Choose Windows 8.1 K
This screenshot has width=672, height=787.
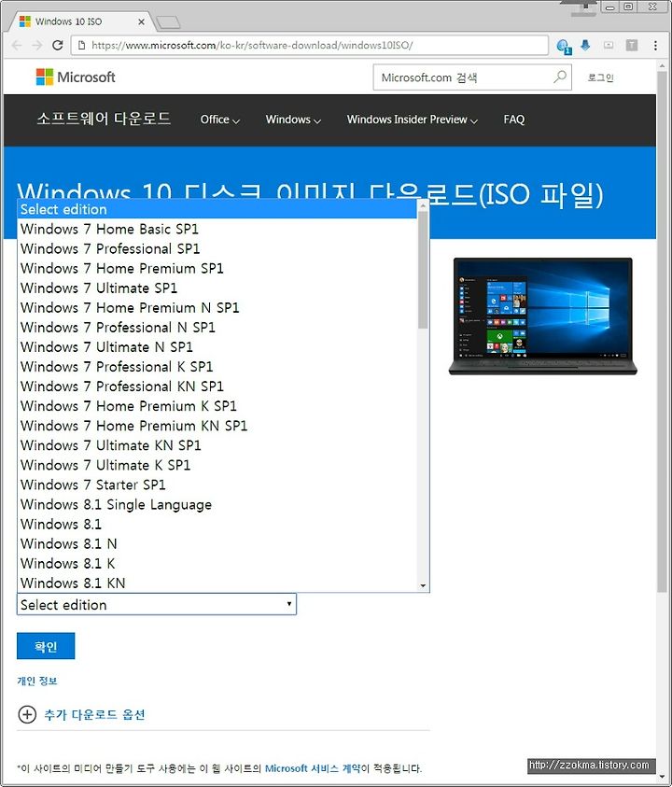click(x=217, y=563)
